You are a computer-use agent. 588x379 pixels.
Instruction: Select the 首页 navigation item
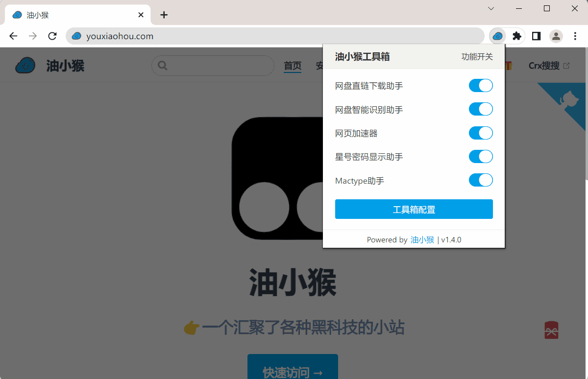point(292,65)
